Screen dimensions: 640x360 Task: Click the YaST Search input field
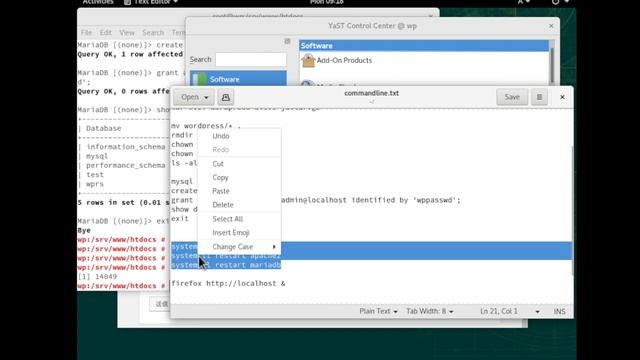point(251,60)
